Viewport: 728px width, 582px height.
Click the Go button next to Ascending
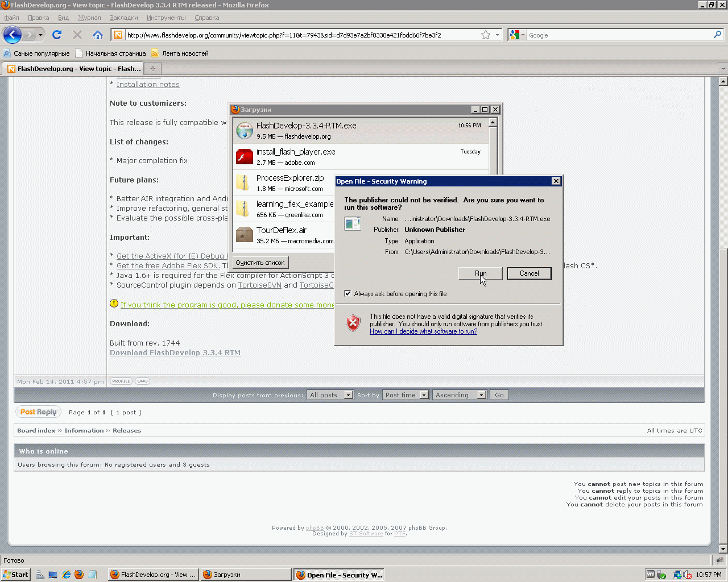(499, 395)
